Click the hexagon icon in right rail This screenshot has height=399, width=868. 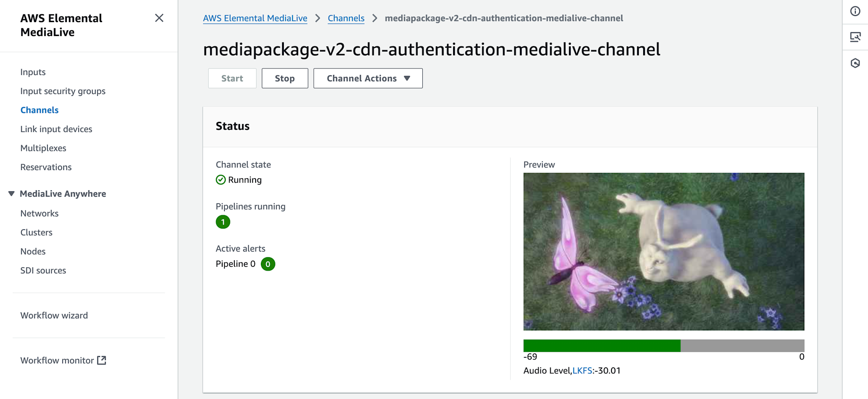(x=855, y=63)
